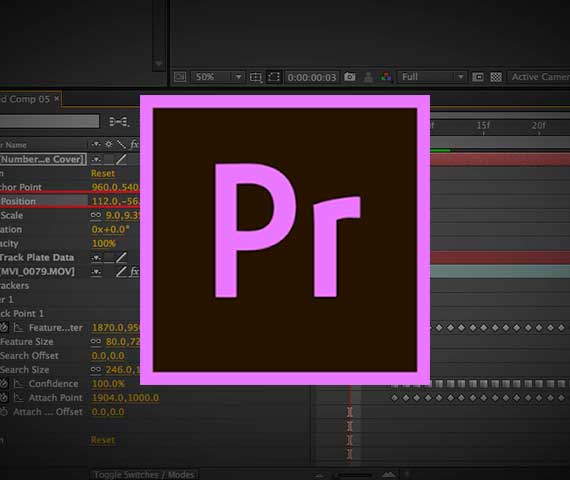Click the timeline zoom-in mountains icon
The image size is (570, 480).
click(388, 475)
